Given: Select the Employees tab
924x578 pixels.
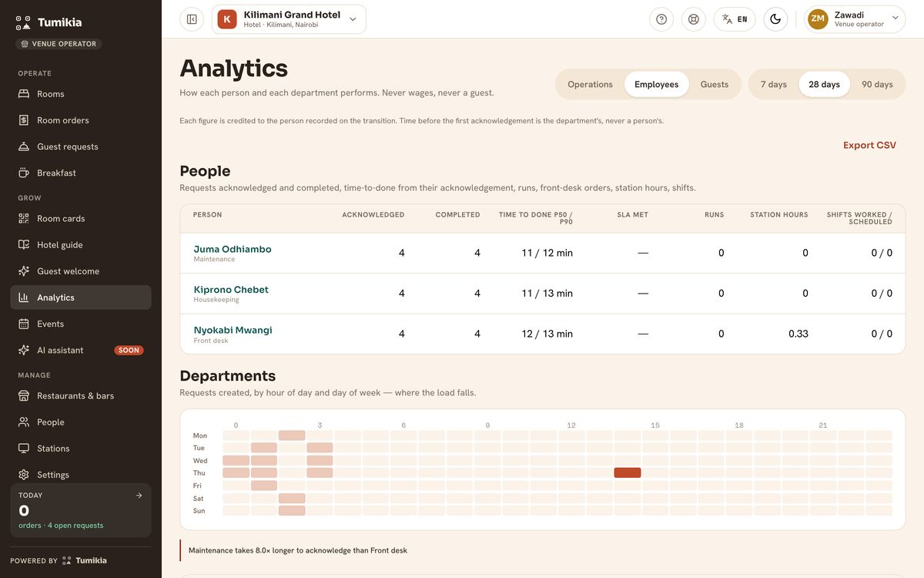Looking at the screenshot, I should (x=657, y=85).
